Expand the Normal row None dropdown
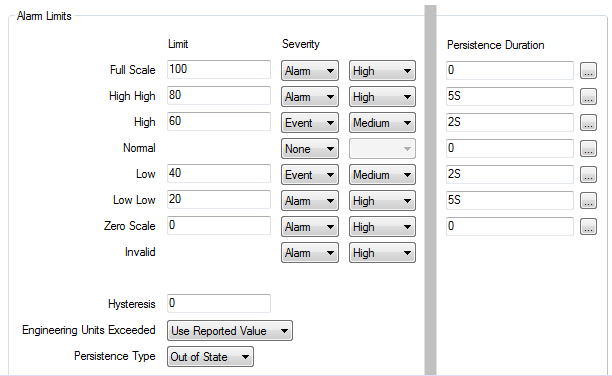This screenshot has width=612, height=376. [310, 148]
